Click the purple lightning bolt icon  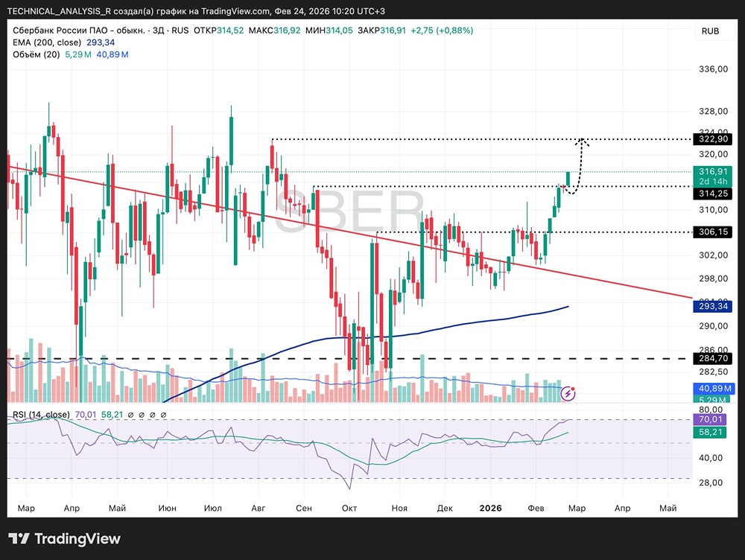pos(568,393)
